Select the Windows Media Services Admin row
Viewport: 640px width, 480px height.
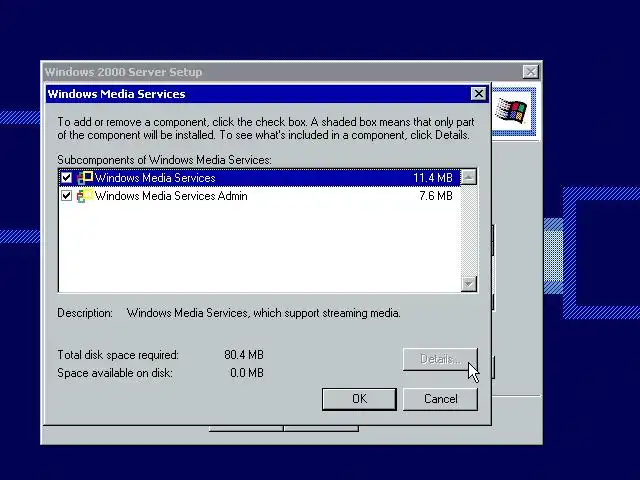point(260,196)
